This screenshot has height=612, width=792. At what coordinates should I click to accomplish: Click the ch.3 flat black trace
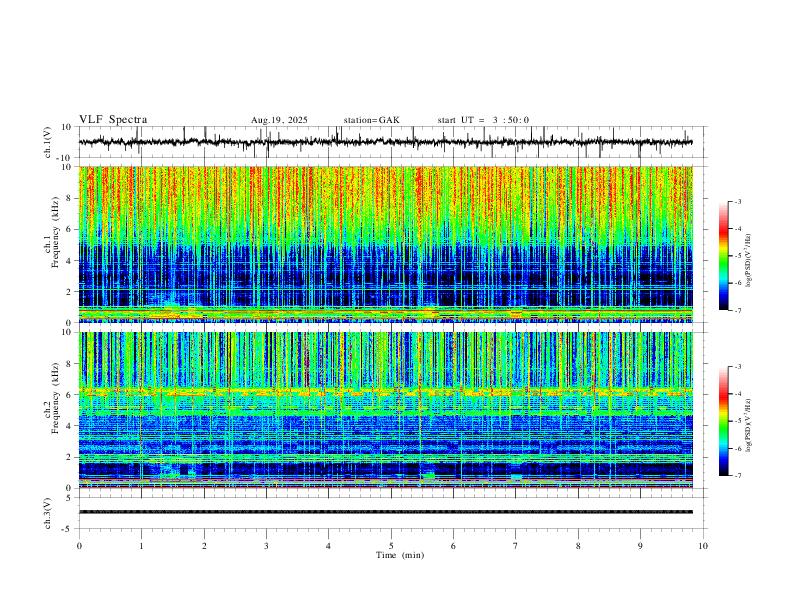click(385, 512)
